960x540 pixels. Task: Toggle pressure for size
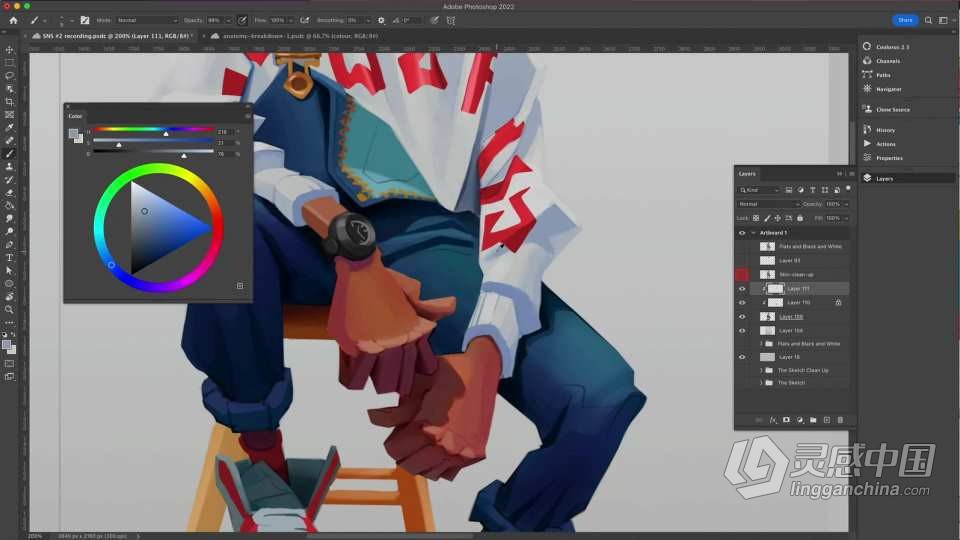(434, 20)
